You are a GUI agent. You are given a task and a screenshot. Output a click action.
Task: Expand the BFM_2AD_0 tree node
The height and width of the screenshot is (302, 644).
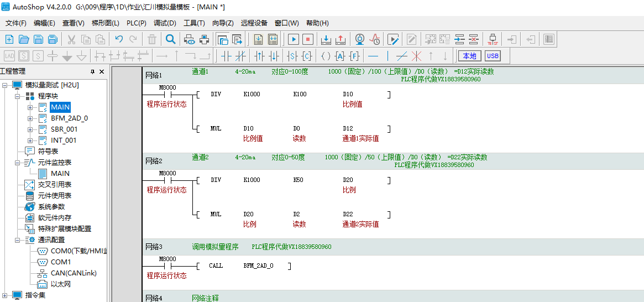pos(30,118)
